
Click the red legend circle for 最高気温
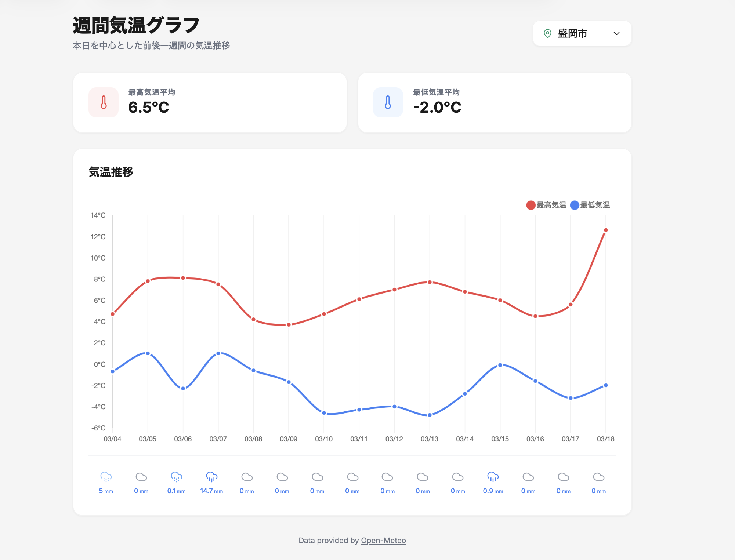click(x=531, y=205)
